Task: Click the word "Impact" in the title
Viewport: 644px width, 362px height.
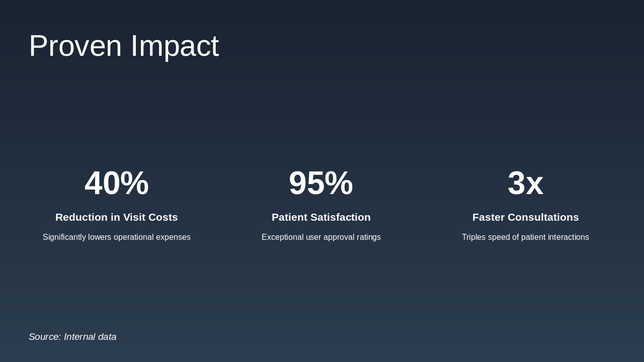Action: point(175,46)
